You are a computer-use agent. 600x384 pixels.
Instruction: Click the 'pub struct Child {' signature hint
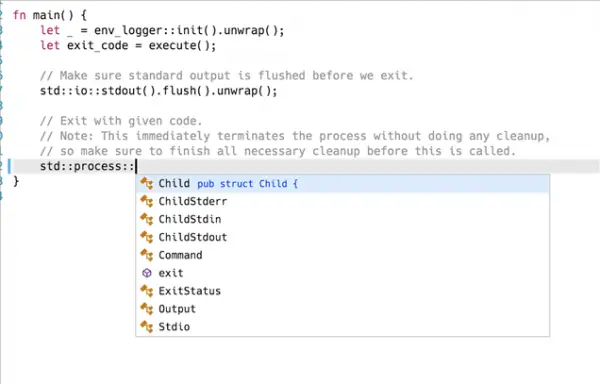tap(247, 184)
